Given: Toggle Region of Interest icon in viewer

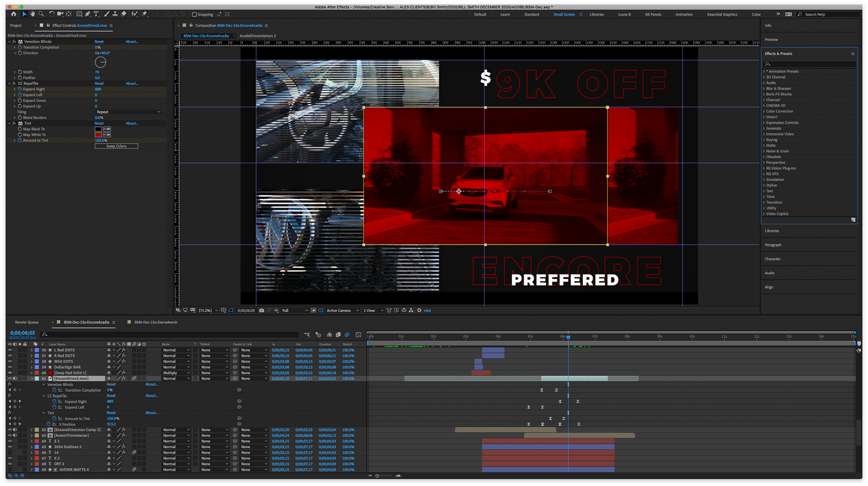Looking at the screenshot, I should pos(313,310).
